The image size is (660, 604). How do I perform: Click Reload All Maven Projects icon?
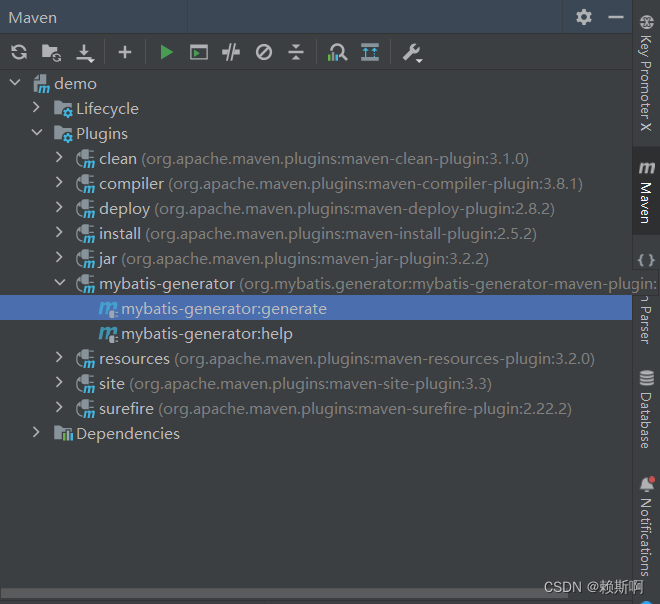click(19, 52)
